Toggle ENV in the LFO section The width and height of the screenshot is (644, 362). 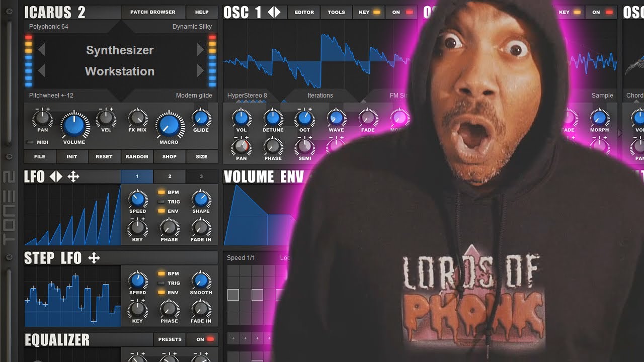coord(162,211)
